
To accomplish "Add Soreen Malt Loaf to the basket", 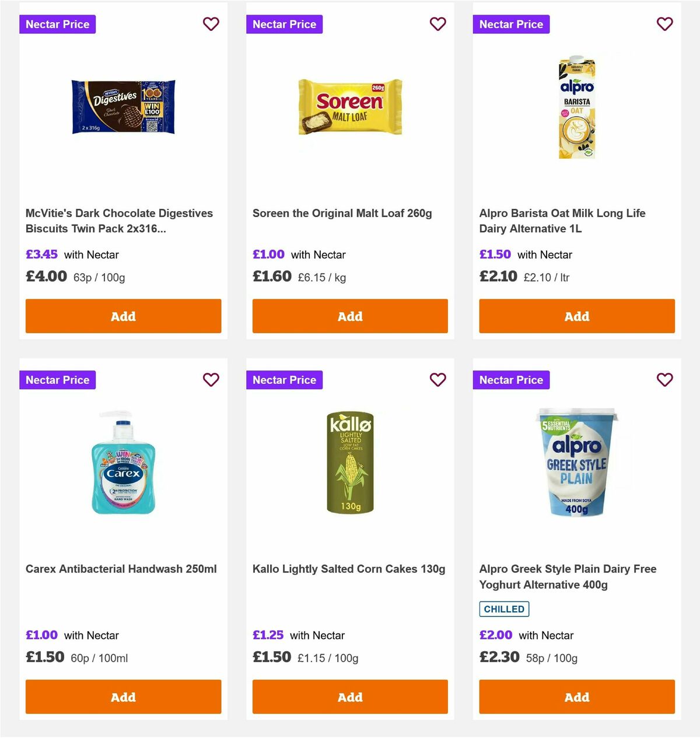I will click(x=350, y=316).
